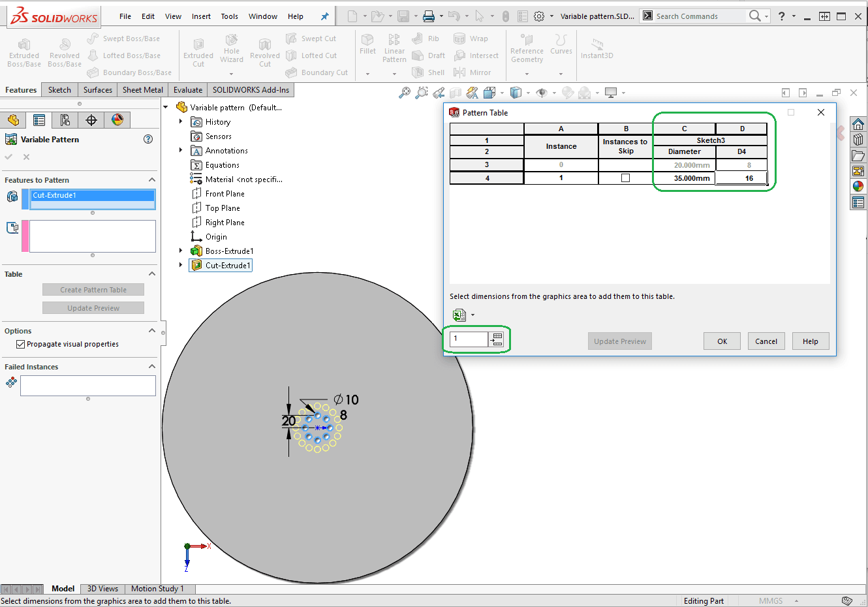Viewport: 868px width, 607px height.
Task: Click OK in the Pattern Table dialog
Action: 722,341
